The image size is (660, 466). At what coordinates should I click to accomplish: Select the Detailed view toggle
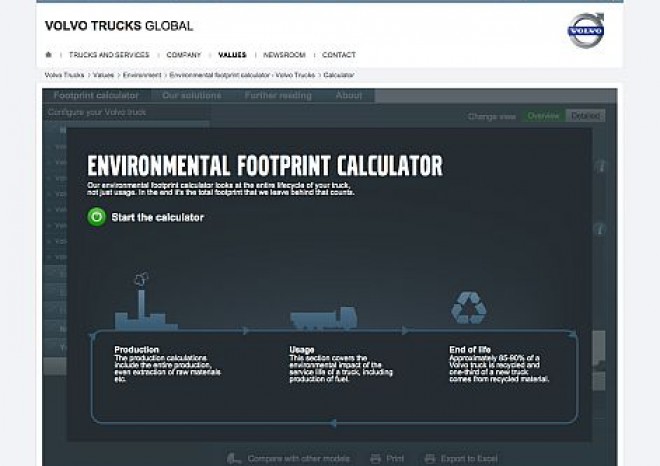pos(585,116)
